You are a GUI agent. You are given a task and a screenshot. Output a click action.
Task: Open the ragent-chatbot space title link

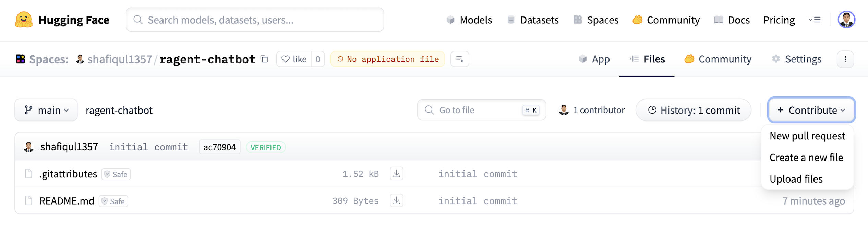coord(207,59)
